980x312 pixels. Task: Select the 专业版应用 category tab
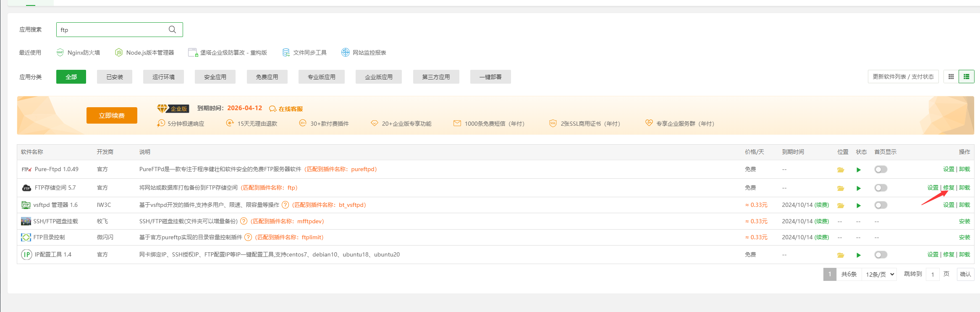pyautogui.click(x=322, y=77)
